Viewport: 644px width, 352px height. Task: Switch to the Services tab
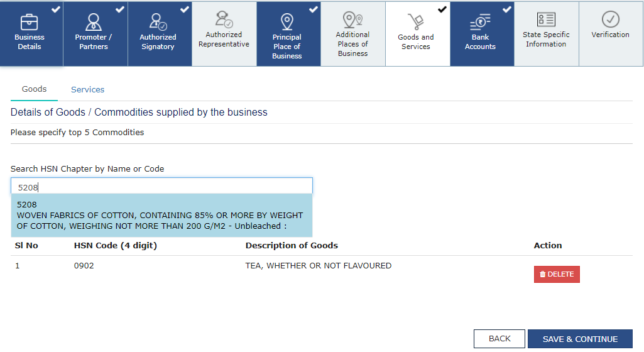[87, 90]
